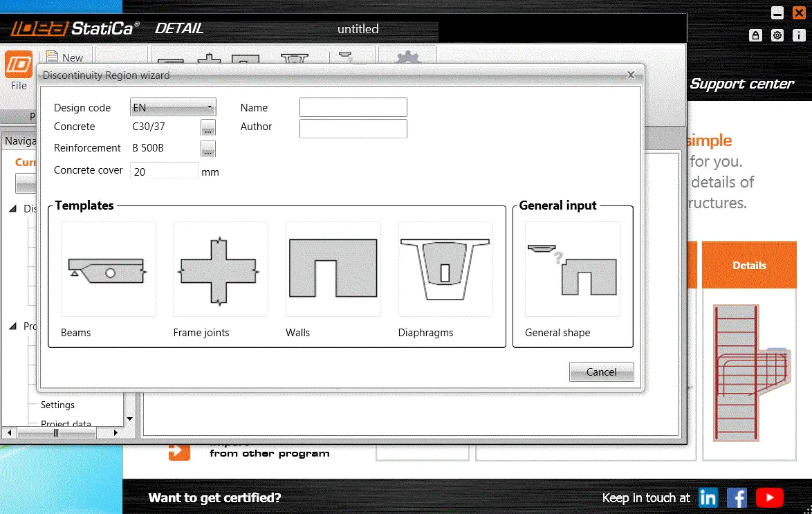This screenshot has height=514, width=812.
Task: Click the import arrow icon
Action: coord(179,450)
